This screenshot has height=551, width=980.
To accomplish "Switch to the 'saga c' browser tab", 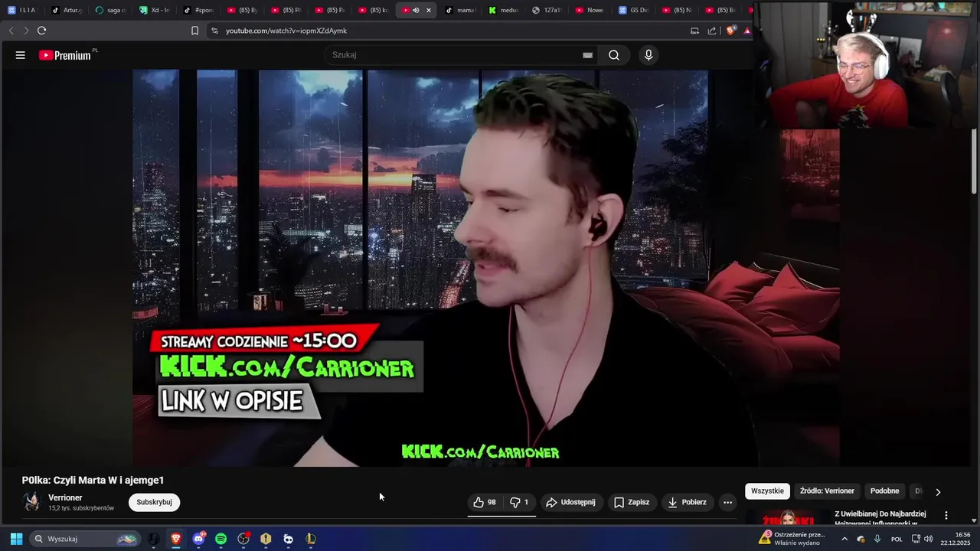I will click(111, 10).
